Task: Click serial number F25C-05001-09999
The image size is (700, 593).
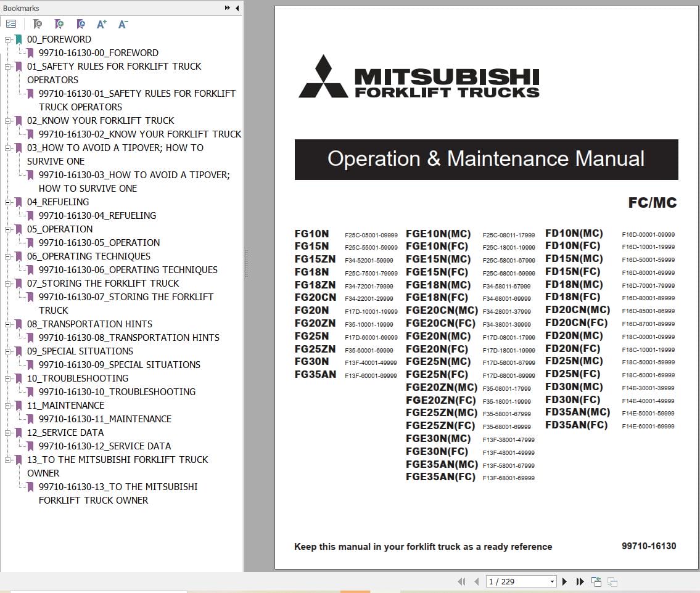Action: (x=371, y=235)
